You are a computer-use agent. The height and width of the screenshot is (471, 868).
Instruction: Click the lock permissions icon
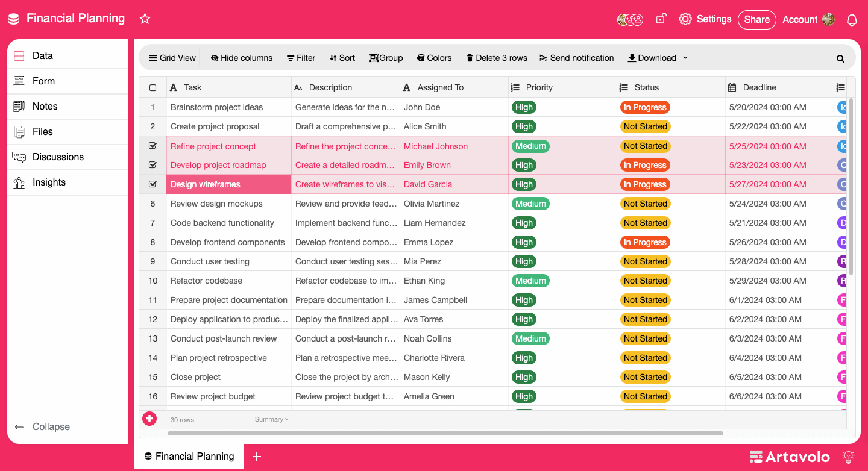tap(661, 19)
